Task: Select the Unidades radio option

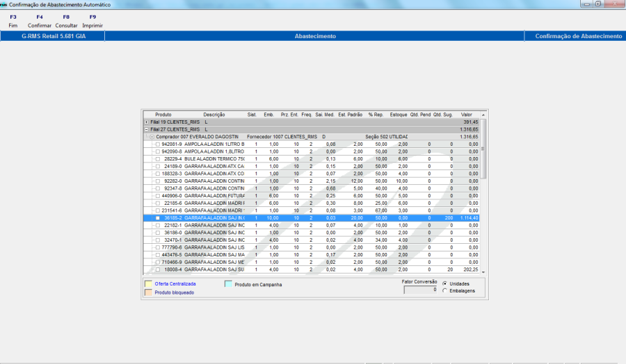Action: click(444, 283)
